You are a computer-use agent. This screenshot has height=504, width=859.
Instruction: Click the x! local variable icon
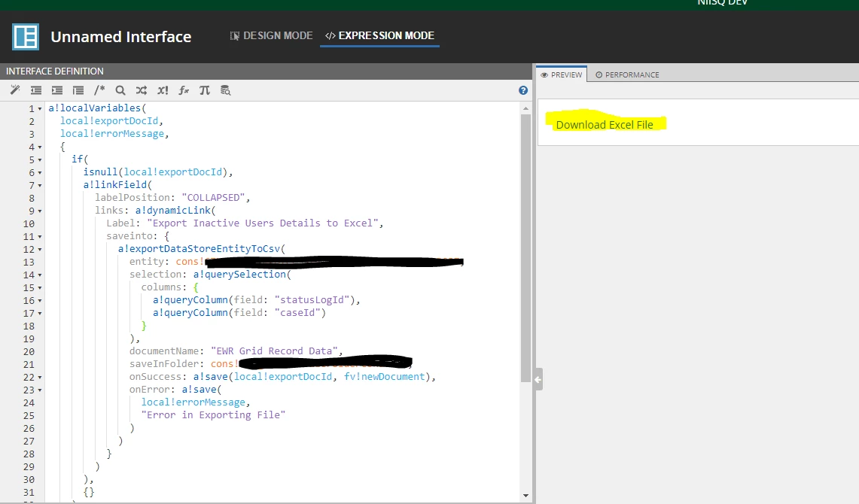click(163, 90)
